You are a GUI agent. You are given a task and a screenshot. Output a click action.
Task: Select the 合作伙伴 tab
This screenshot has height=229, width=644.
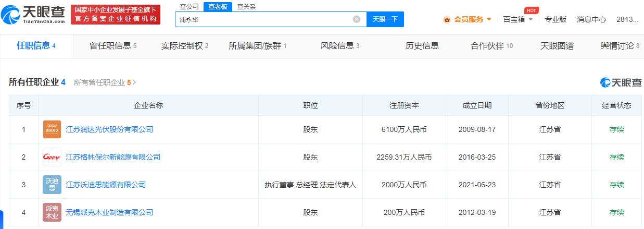point(492,46)
